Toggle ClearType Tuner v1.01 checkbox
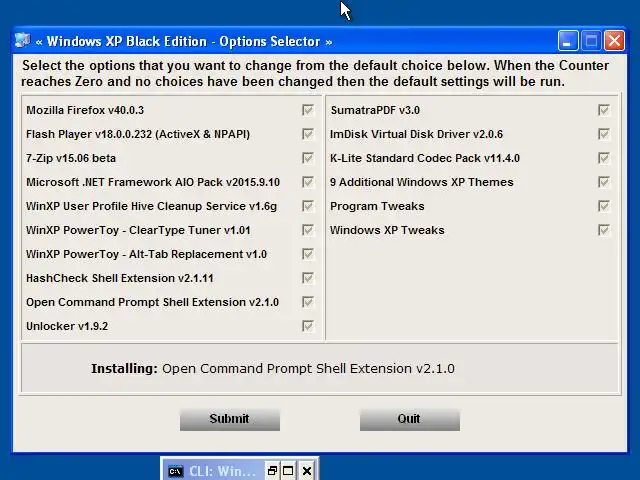The width and height of the screenshot is (640, 480). (x=308, y=230)
